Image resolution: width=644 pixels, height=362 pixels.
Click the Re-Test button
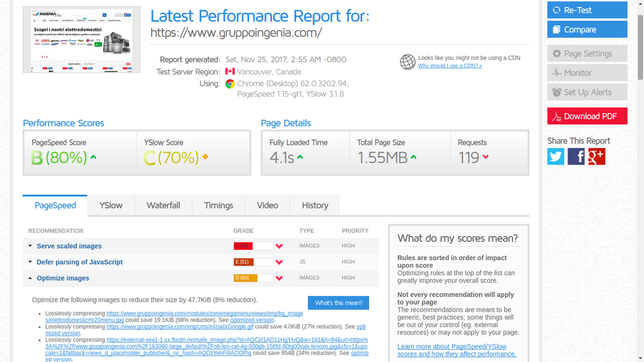pyautogui.click(x=587, y=10)
